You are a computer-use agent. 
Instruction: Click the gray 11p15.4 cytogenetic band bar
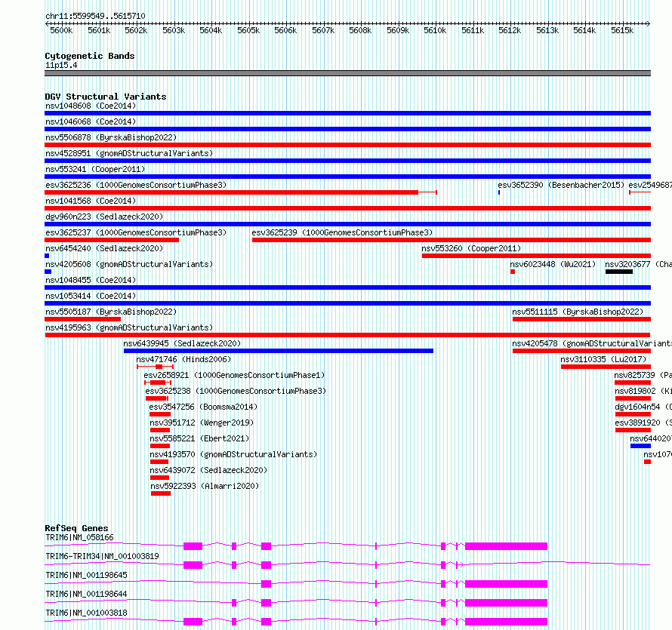(x=347, y=73)
